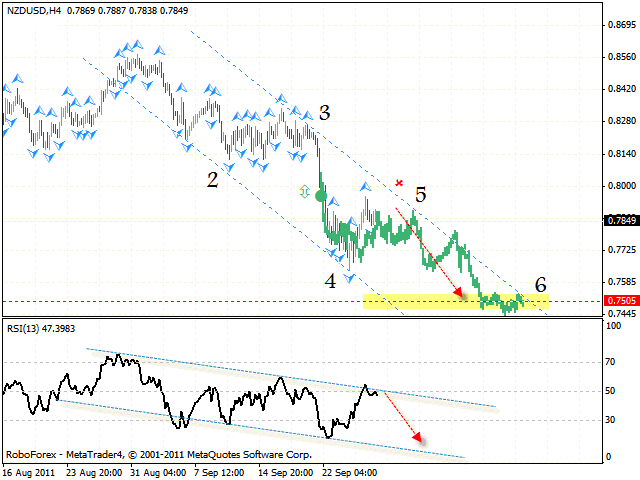Click the 16 Aug 2011 date label
Screen dimensions: 640x480
tap(30, 472)
